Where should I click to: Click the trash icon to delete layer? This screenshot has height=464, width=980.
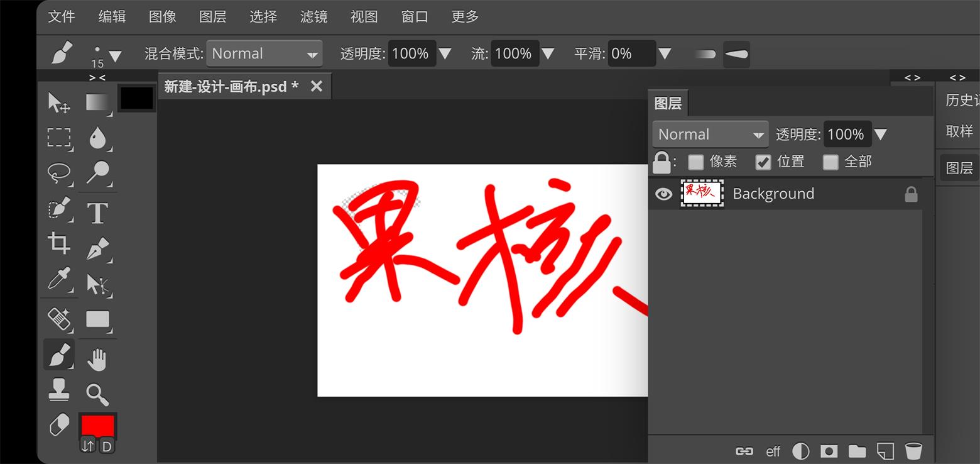click(913, 451)
